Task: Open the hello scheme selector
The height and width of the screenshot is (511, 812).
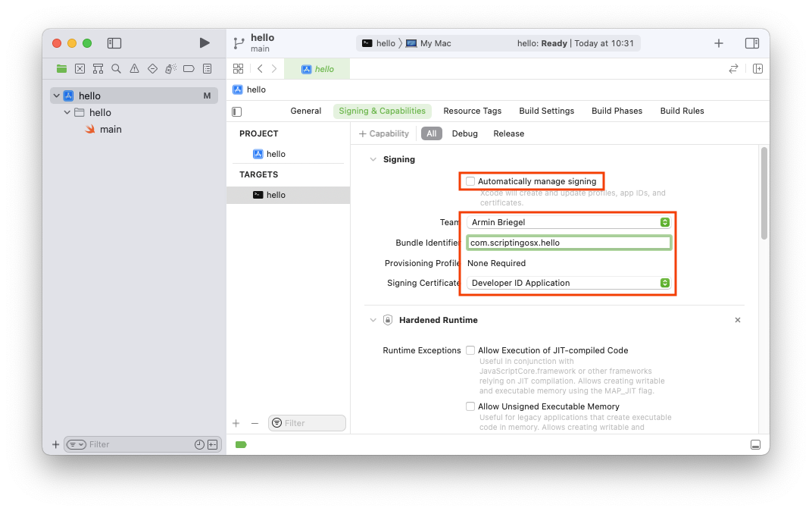Action: click(379, 43)
